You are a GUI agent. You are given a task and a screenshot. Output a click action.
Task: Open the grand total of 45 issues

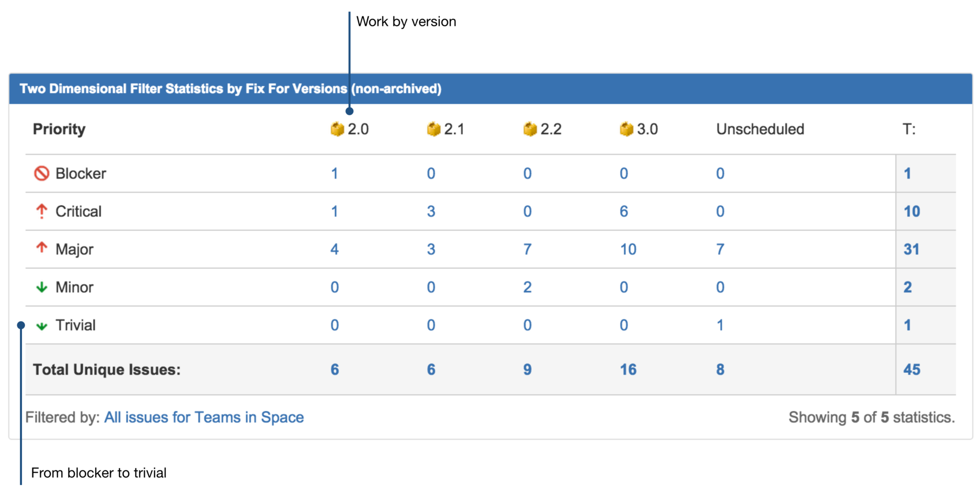point(912,370)
